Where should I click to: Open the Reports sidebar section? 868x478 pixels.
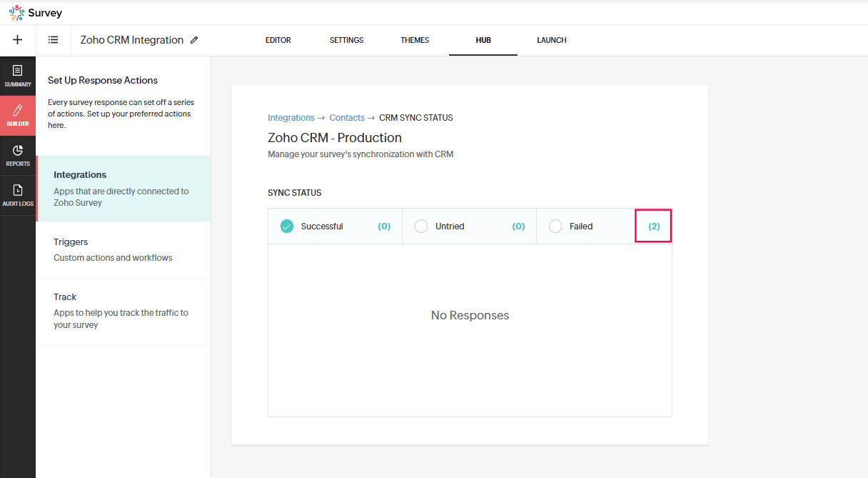tap(18, 155)
